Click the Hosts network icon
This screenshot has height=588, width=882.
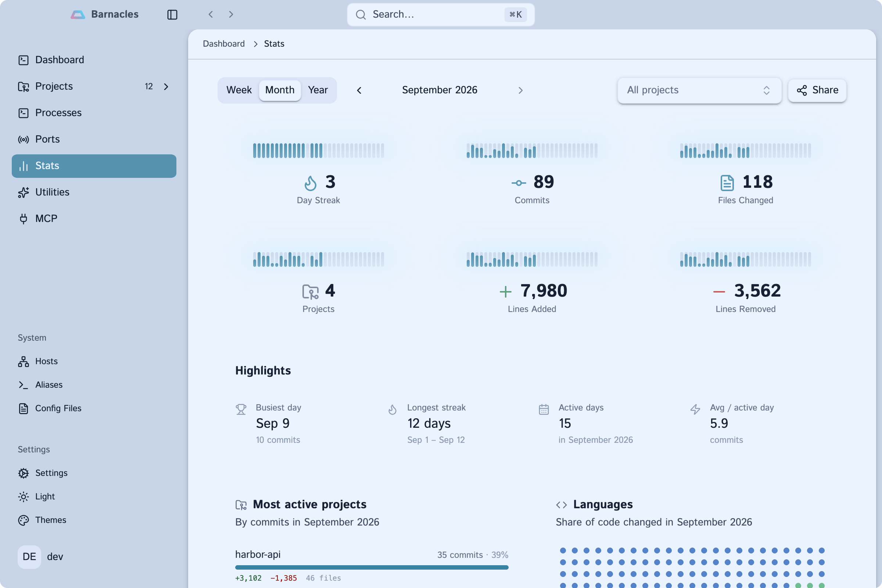point(24,362)
